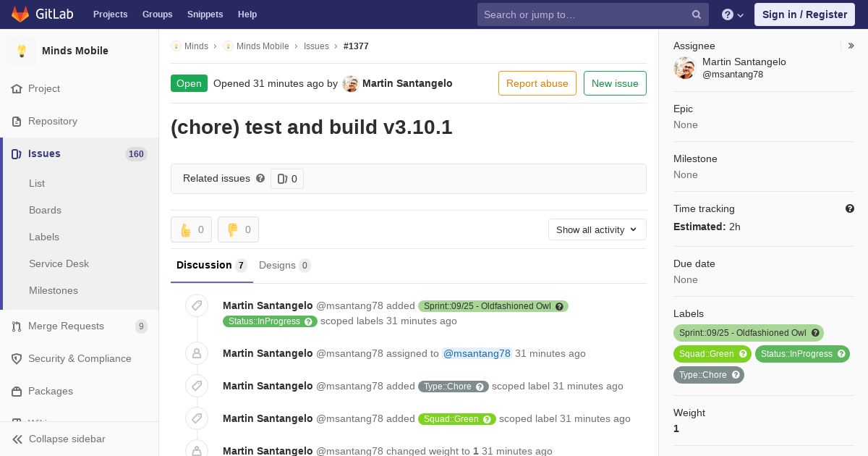This screenshot has width=868, height=456.
Task: Click label icon beside Sprint label note
Action: click(196, 305)
